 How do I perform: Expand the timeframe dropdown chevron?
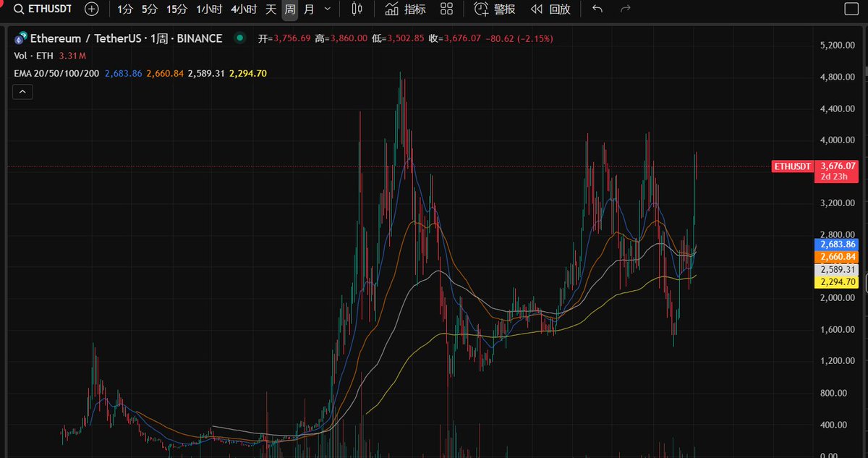click(328, 9)
